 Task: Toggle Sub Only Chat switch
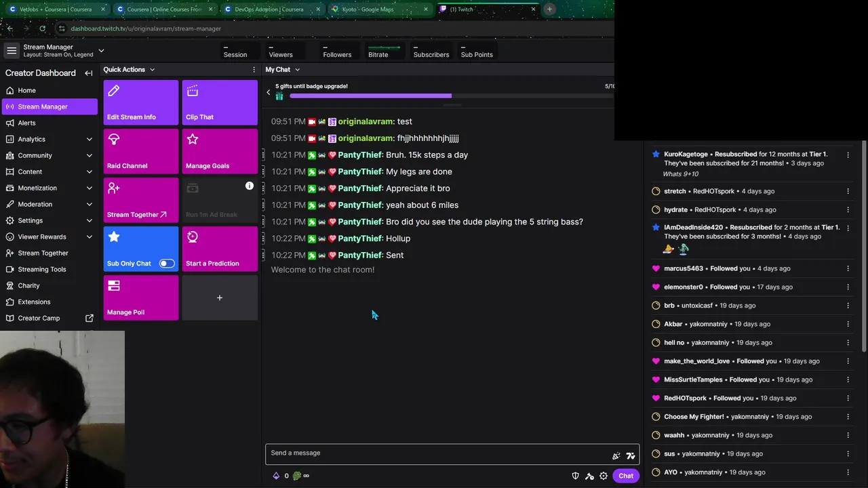167,264
